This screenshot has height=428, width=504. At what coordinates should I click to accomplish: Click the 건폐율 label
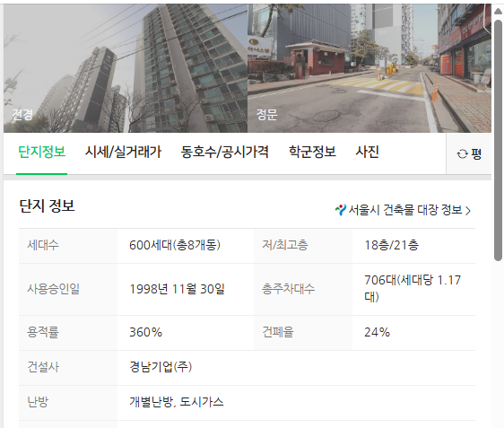[x=278, y=332]
